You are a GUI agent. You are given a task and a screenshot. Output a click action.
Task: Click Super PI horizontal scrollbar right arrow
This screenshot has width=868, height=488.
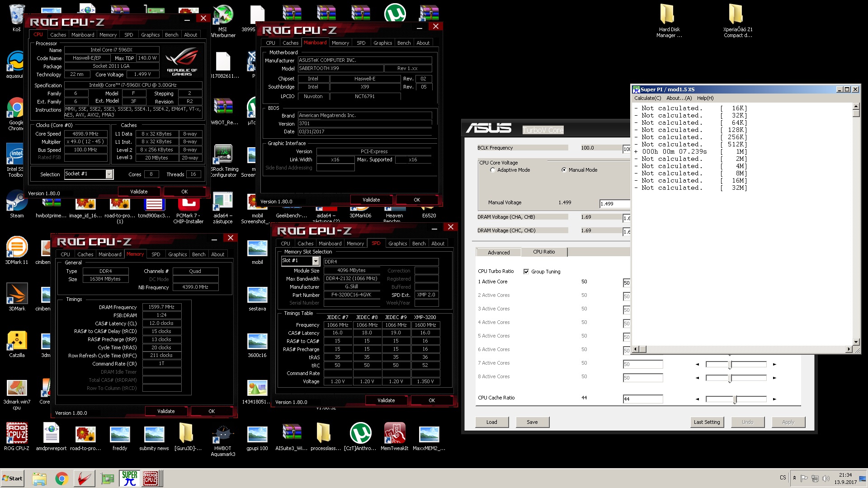(849, 349)
